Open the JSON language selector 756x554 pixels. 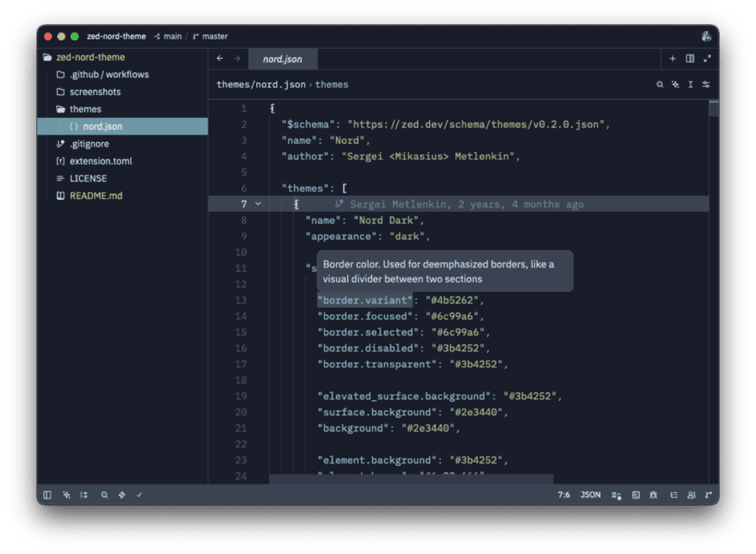point(591,494)
